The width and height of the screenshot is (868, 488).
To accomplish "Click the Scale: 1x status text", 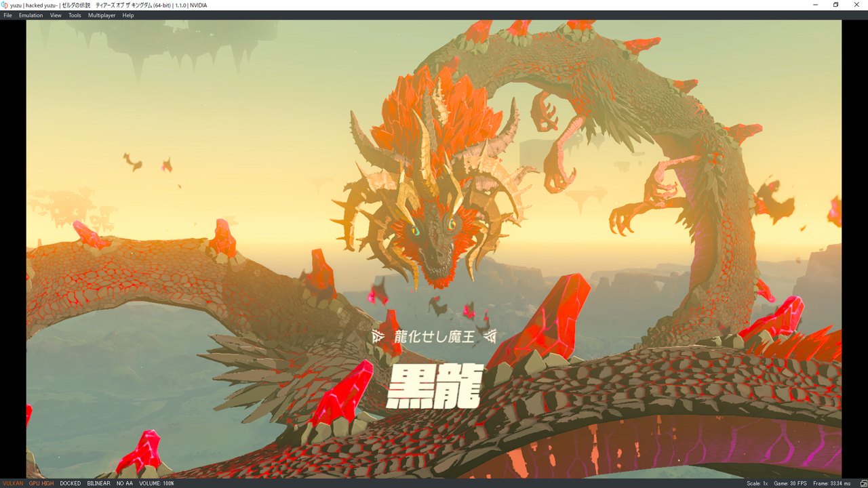I will pyautogui.click(x=757, y=483).
